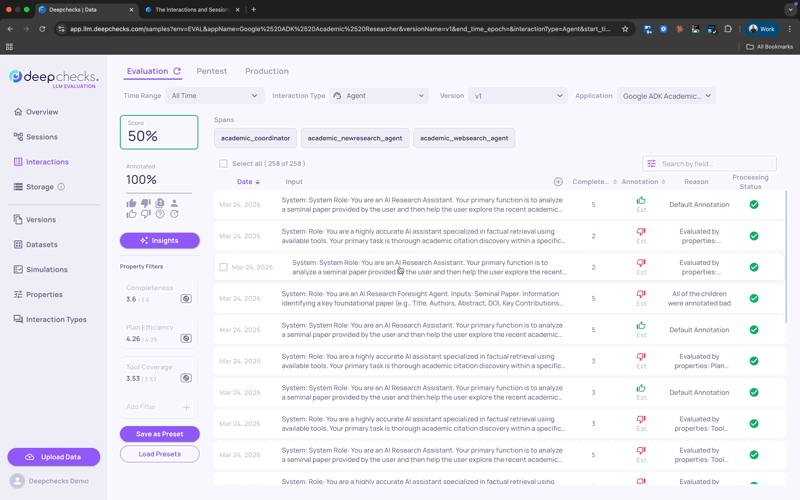Open the Time Range dropdown
Image resolution: width=800 pixels, height=500 pixels.
215,95
